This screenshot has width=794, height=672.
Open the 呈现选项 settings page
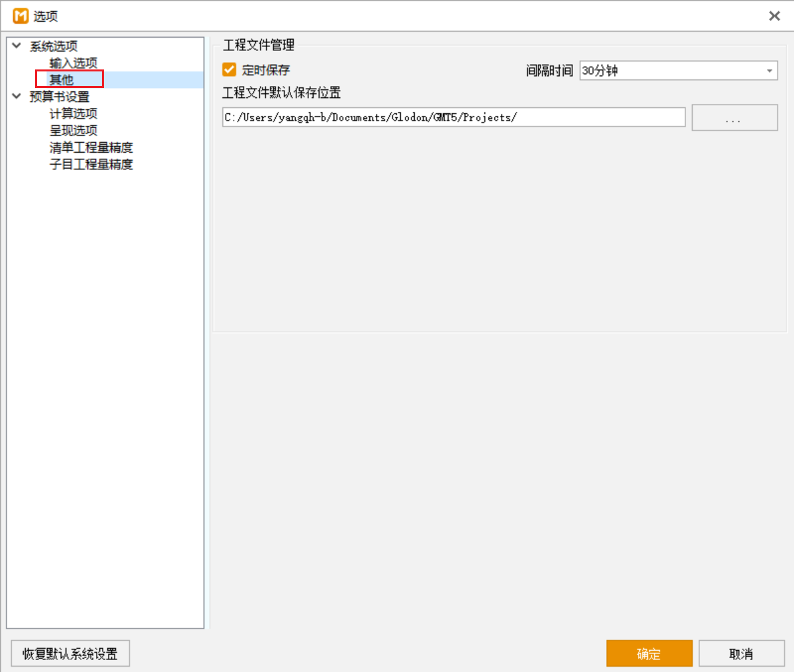pos(73,130)
